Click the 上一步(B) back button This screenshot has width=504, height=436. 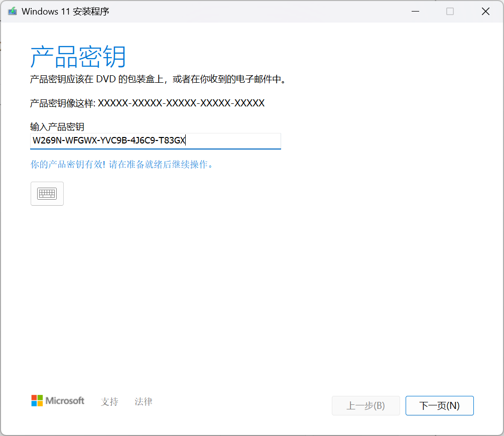coord(366,405)
